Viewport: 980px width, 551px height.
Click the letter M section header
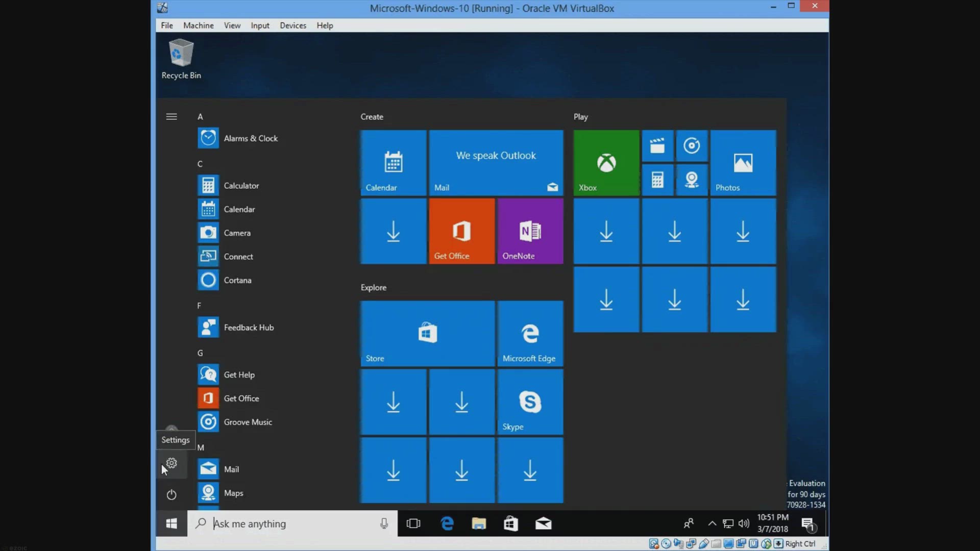[x=201, y=447]
